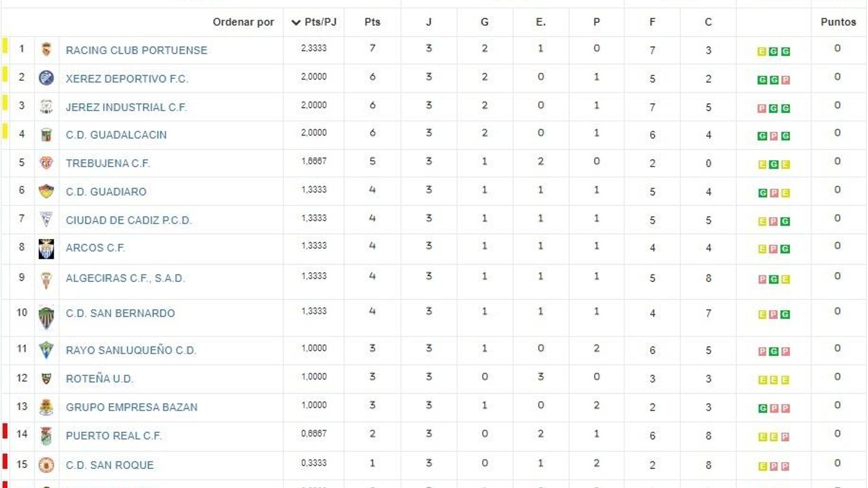This screenshot has width=868, height=488.
Task: Open the Grupo Empresa Bazan team link
Action: click(131, 407)
